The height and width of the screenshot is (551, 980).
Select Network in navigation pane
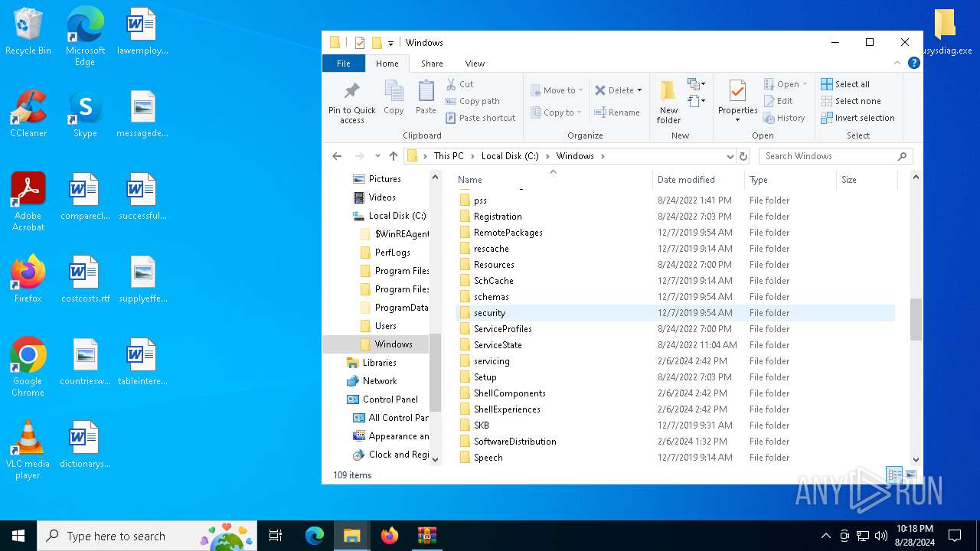coord(379,381)
